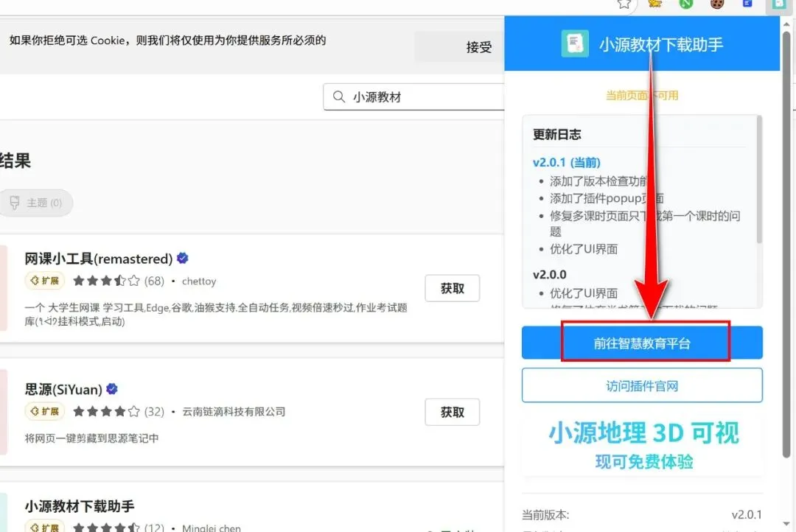Click the 当前版本: label
The height and width of the screenshot is (532, 796).
tap(545, 515)
